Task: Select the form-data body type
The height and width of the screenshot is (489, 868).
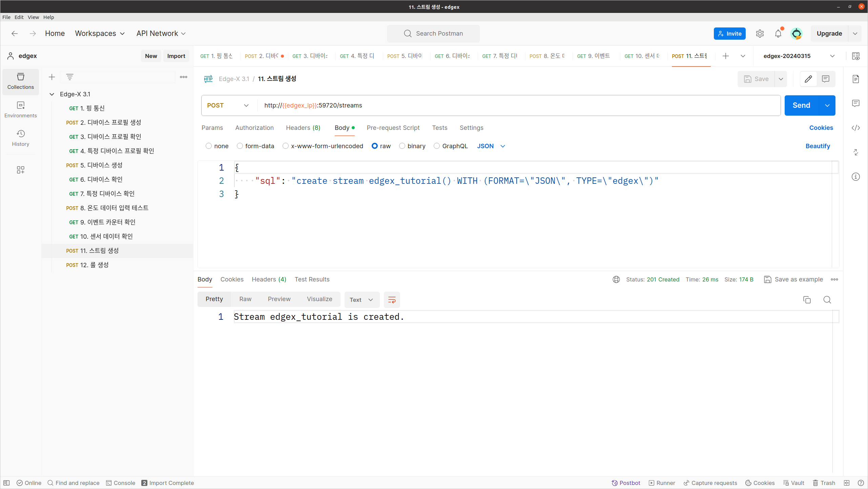Action: pyautogui.click(x=240, y=146)
